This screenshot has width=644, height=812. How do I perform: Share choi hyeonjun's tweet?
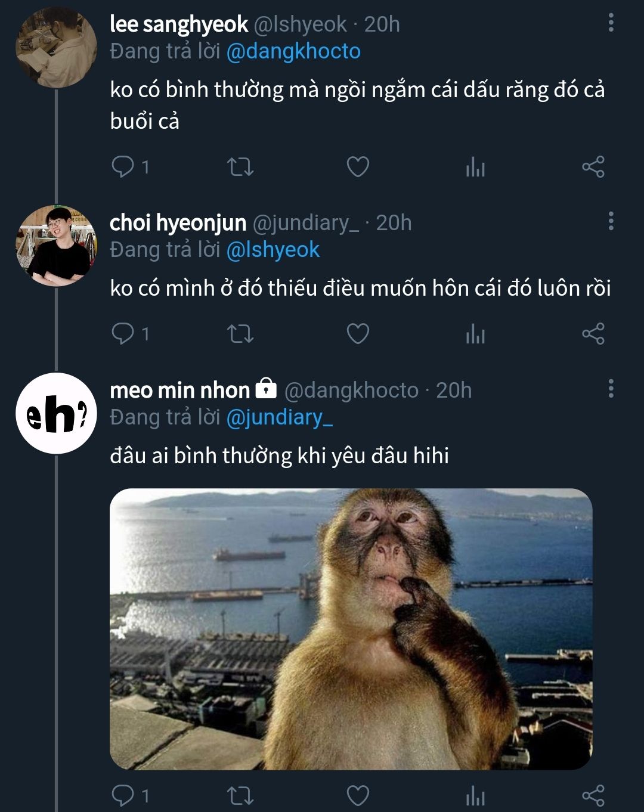click(593, 333)
